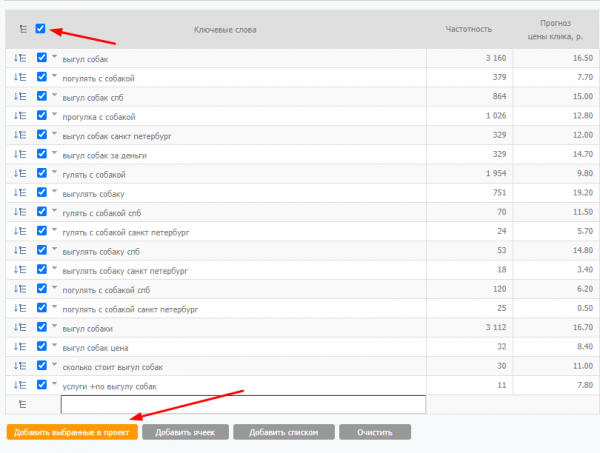Click the sort icon beside 'выгул собак спб' row
The height and width of the screenshot is (453, 600).
click(x=19, y=96)
